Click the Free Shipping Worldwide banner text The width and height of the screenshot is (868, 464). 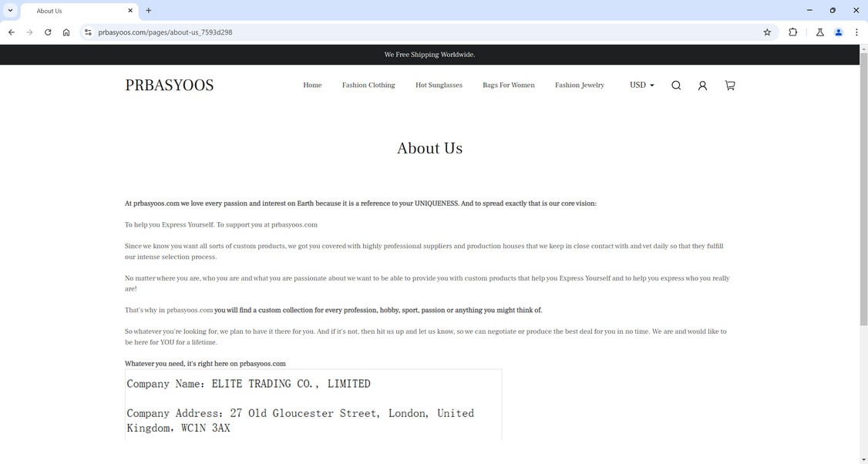click(429, 55)
